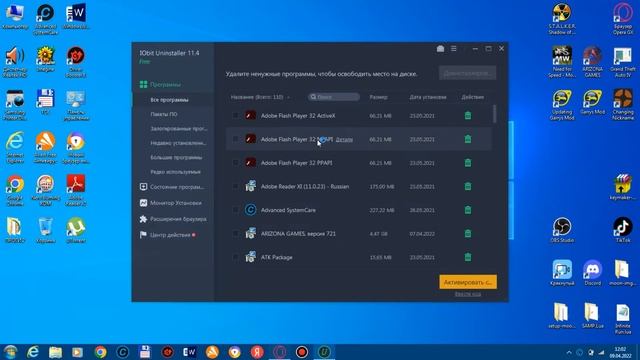Open the toolbox icon in the title bar
This screenshot has height=360, width=640.
coord(440,49)
